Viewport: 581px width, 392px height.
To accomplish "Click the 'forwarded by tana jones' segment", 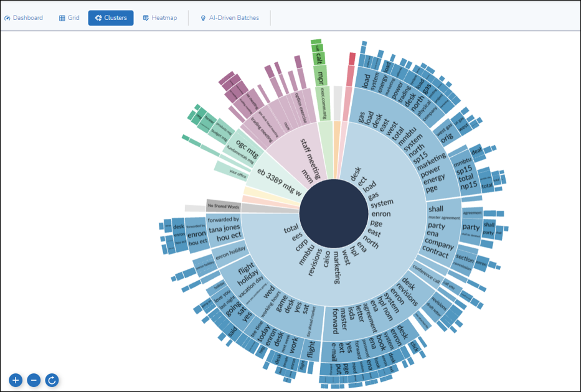I will (222, 228).
